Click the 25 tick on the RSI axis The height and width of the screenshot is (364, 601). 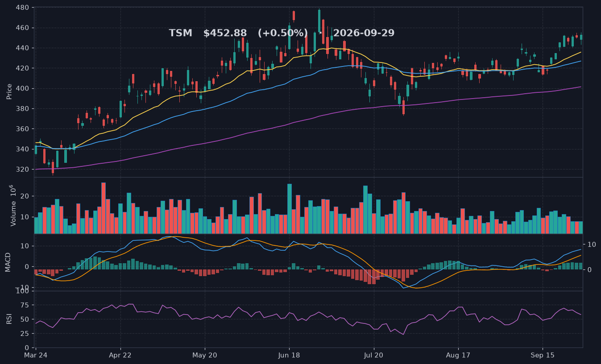(x=25, y=334)
